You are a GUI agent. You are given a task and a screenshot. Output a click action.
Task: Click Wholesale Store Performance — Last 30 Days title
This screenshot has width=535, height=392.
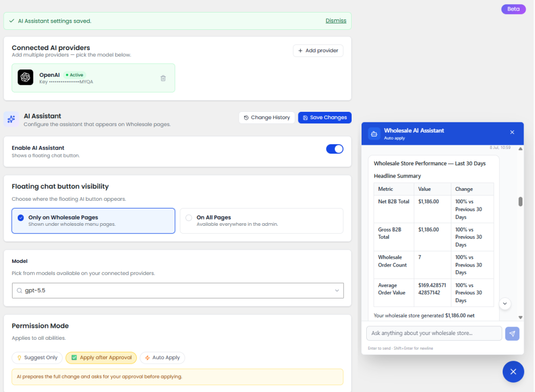point(429,164)
